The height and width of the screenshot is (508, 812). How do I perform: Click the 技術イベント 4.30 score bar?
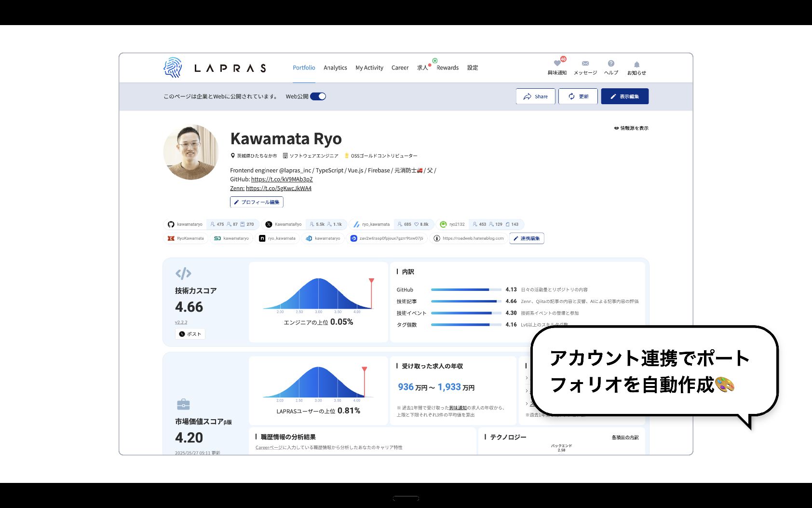point(466,313)
